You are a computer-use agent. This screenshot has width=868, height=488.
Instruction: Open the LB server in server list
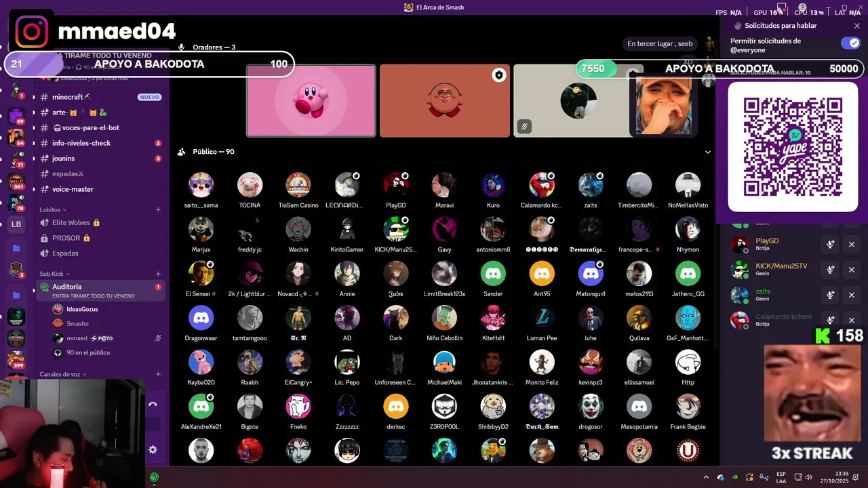16,224
